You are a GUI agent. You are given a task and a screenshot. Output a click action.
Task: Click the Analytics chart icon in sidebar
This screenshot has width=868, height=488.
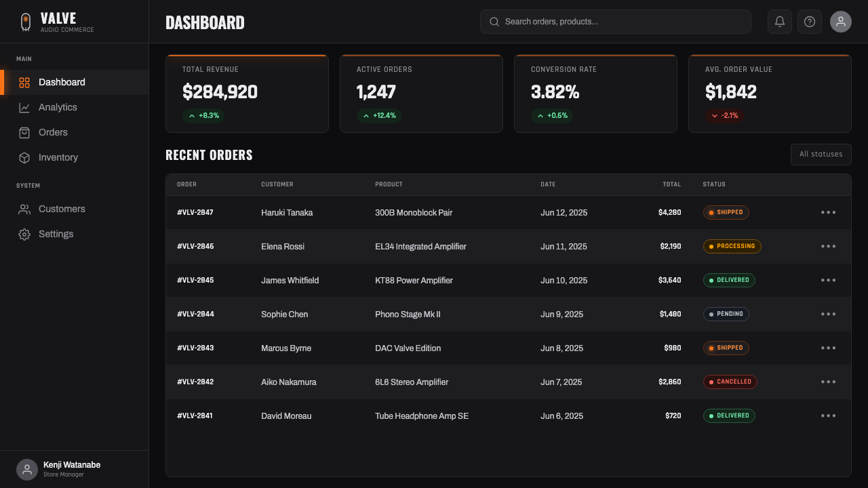24,107
